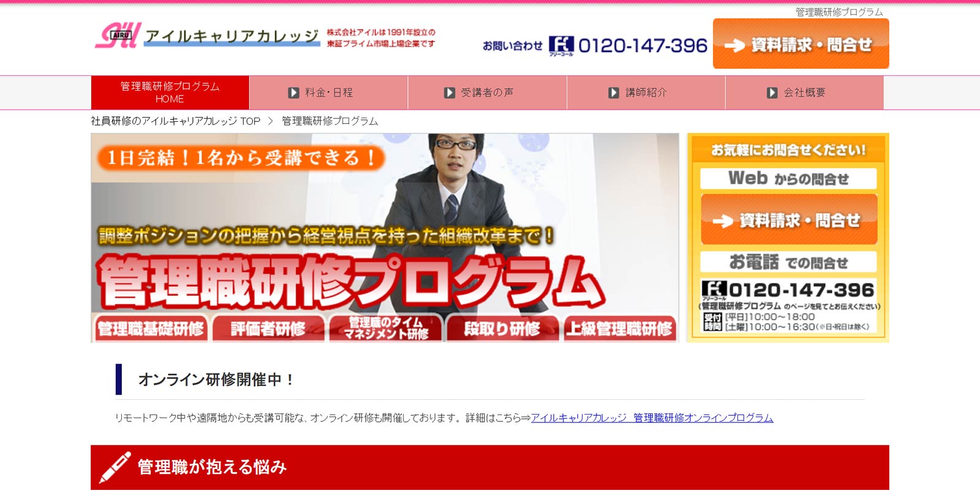Click the お問い合わせ label in the header
The height and width of the screenshot is (496, 980).
tap(513, 46)
